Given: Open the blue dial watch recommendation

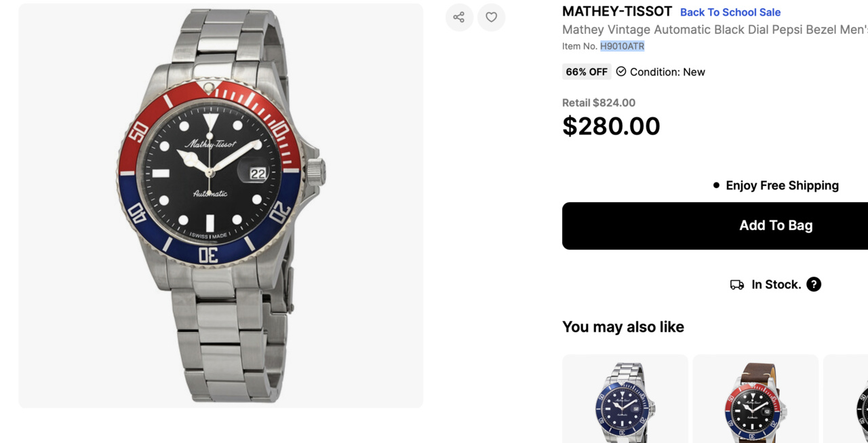Looking at the screenshot, I should pos(625,400).
